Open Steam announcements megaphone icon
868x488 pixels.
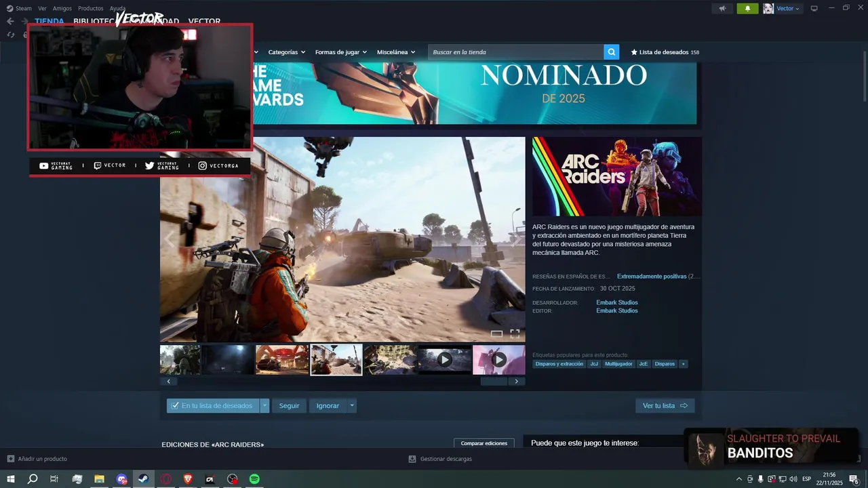722,8
